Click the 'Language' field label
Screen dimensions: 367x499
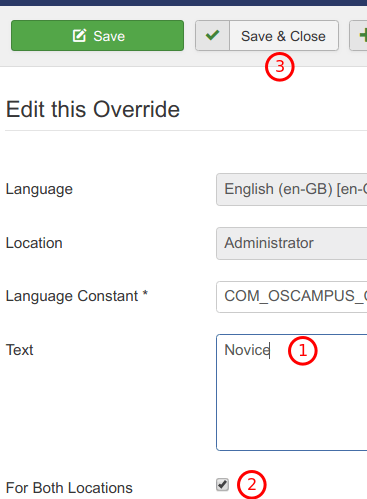(39, 189)
